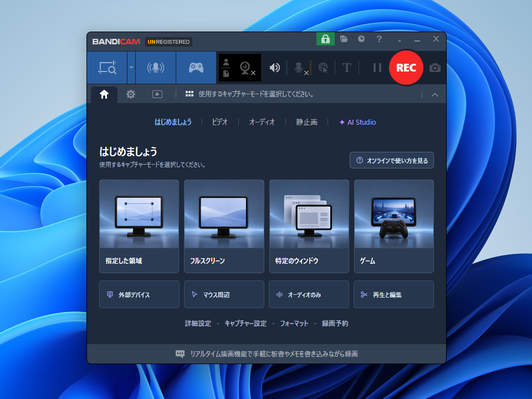Minimize the Bandicam window
Screen dimensions: 532x399
click(x=417, y=40)
